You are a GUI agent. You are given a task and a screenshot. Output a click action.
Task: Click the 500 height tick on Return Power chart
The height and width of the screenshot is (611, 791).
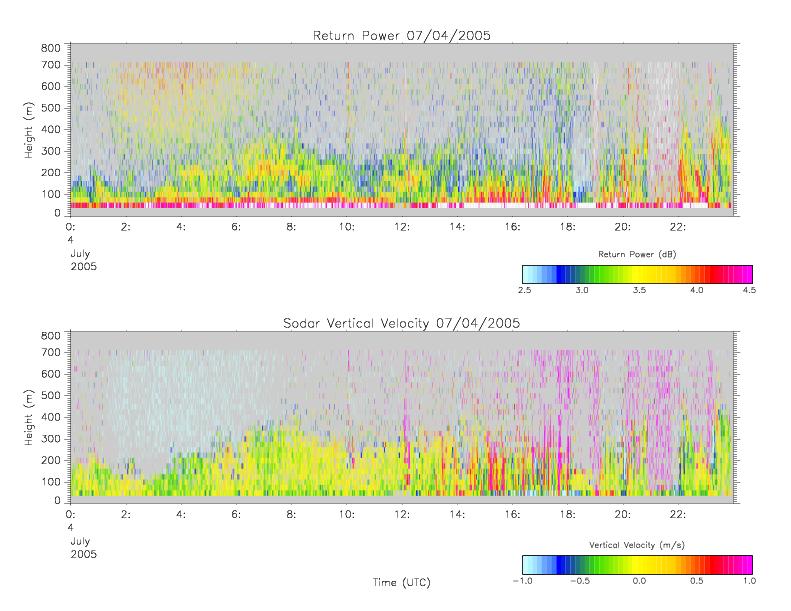coord(50,108)
